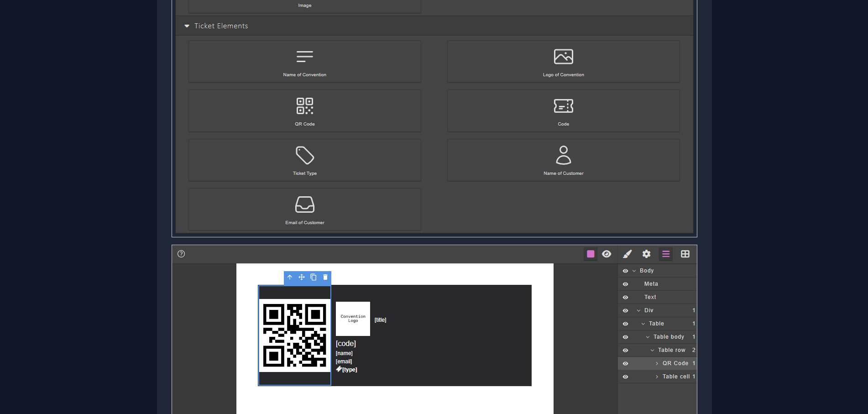This screenshot has width=868, height=414.
Task: Add the Email of Customer block
Action: 304,209
